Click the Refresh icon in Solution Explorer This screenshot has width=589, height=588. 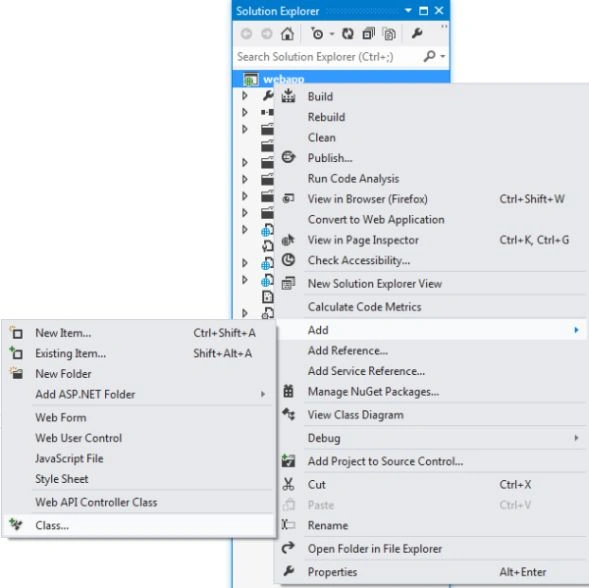click(x=348, y=34)
